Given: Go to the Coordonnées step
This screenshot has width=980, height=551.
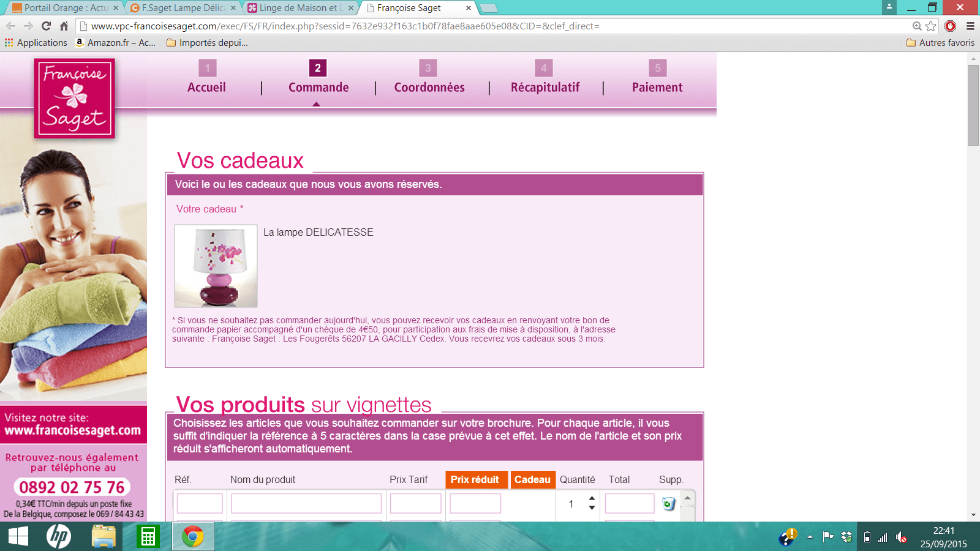Looking at the screenshot, I should [x=429, y=87].
